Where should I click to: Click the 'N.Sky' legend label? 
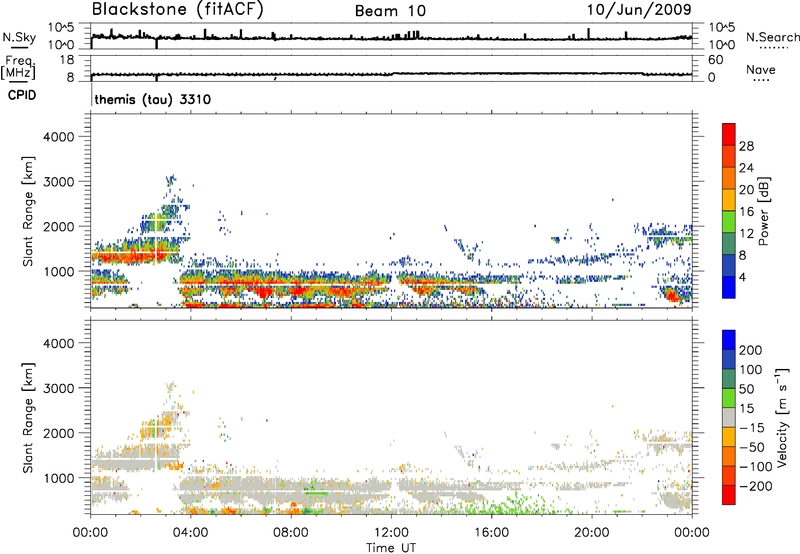pyautogui.click(x=19, y=37)
